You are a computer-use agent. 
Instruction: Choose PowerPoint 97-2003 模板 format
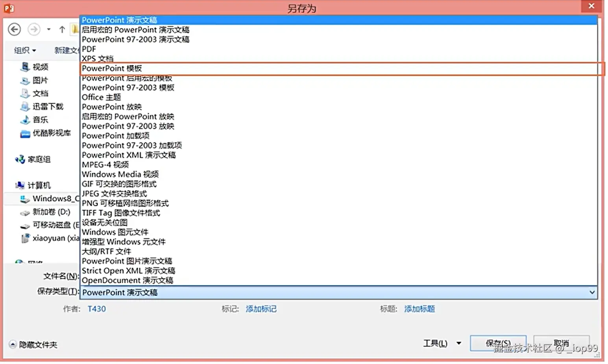pos(338,87)
